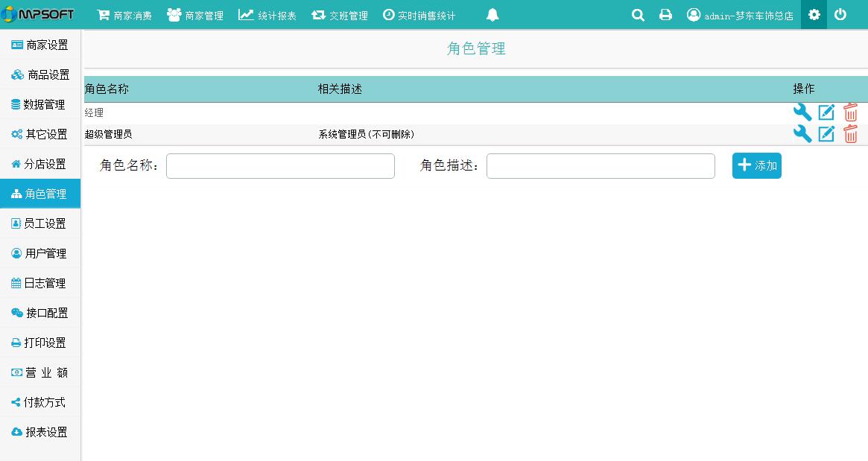Open 统计报表 in the top navigation
Image resolution: width=868 pixels, height=461 pixels.
[x=267, y=15]
